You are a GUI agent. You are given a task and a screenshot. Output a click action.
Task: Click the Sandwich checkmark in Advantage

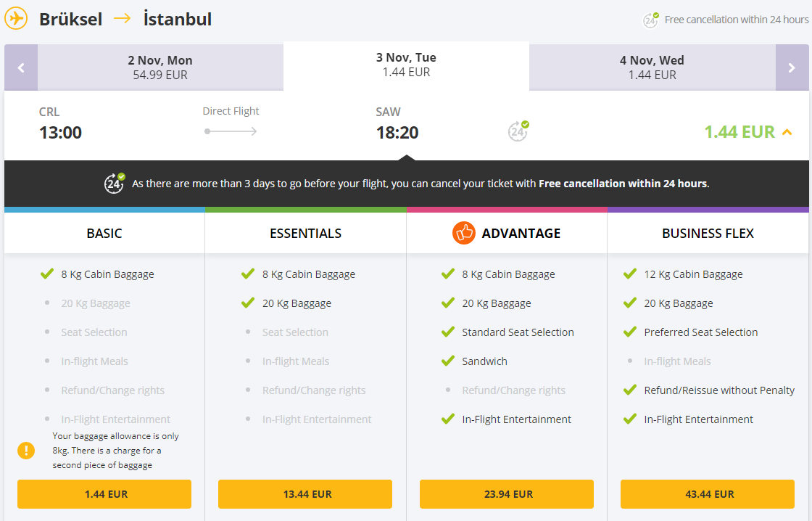coord(448,361)
